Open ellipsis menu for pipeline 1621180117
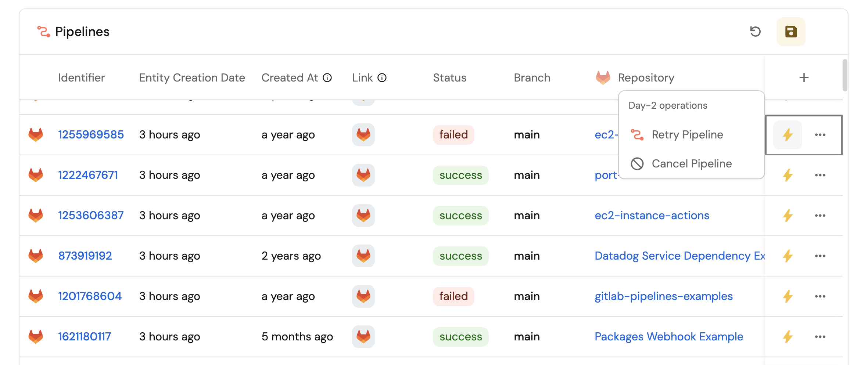The image size is (868, 365). pyautogui.click(x=820, y=337)
